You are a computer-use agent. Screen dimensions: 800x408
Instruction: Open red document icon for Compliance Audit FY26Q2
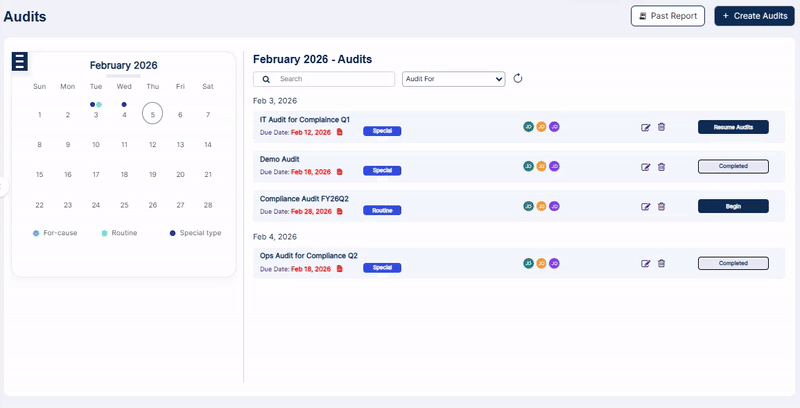pos(340,211)
